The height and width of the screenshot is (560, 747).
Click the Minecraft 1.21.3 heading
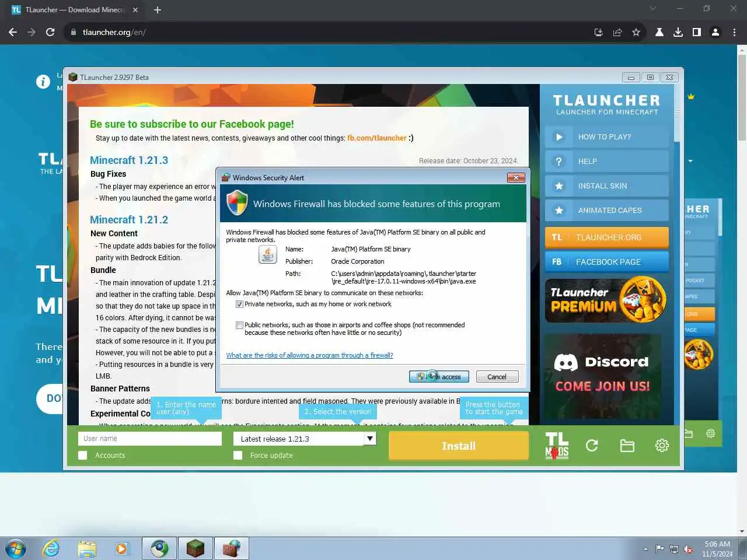click(x=129, y=160)
